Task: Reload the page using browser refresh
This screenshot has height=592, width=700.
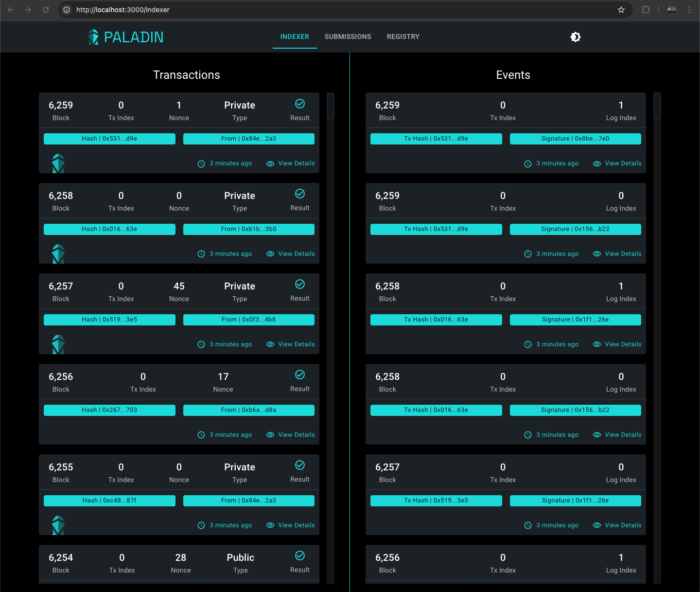Action: click(46, 10)
